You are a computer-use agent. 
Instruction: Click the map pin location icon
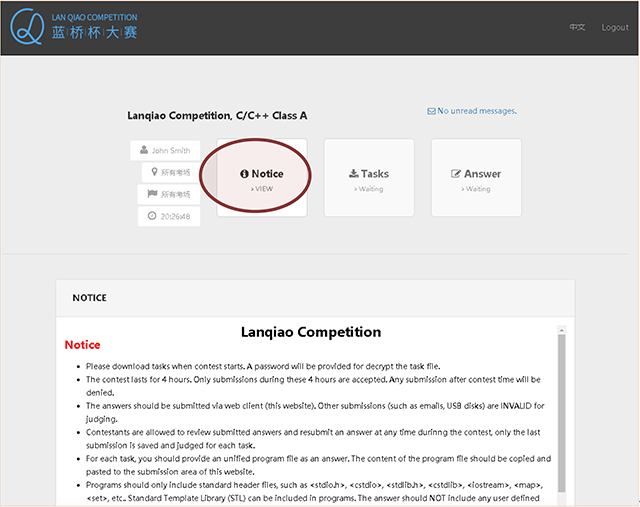point(153,172)
